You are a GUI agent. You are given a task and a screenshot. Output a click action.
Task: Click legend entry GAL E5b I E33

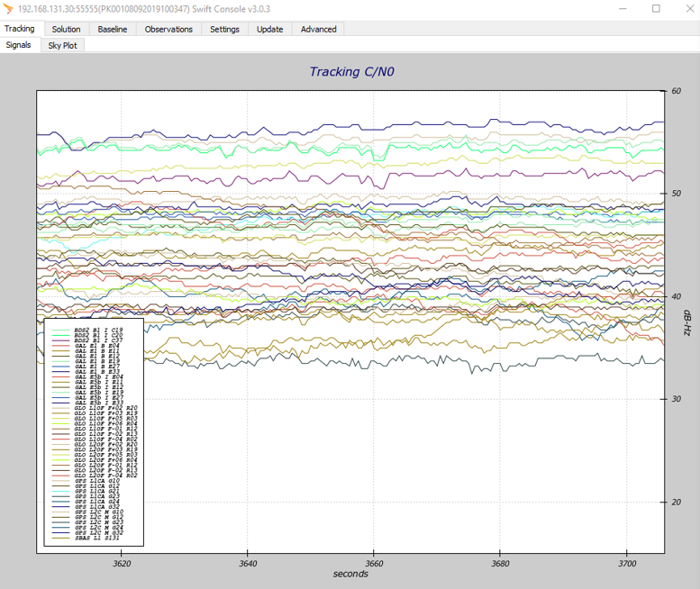click(87, 403)
